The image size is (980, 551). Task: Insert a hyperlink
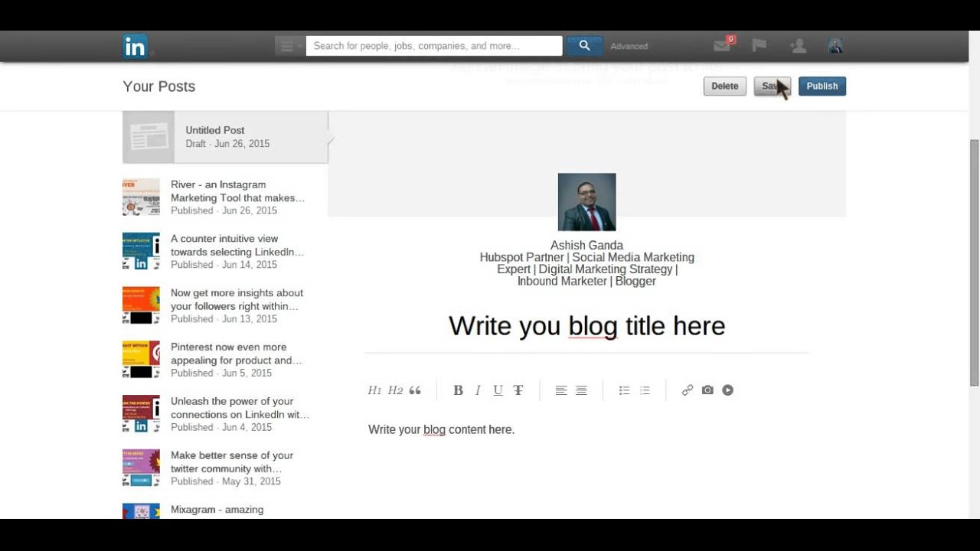pyautogui.click(x=688, y=390)
